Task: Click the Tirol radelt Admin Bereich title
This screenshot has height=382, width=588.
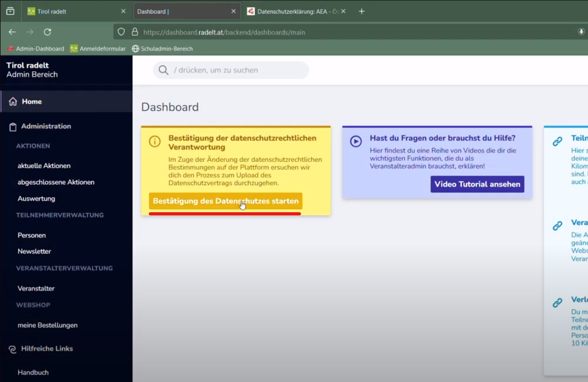Action: [x=32, y=70]
